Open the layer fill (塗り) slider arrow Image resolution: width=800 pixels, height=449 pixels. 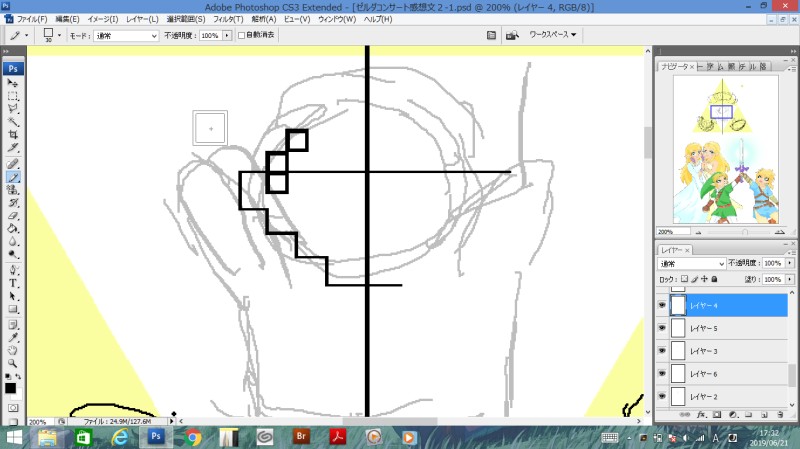click(x=790, y=280)
